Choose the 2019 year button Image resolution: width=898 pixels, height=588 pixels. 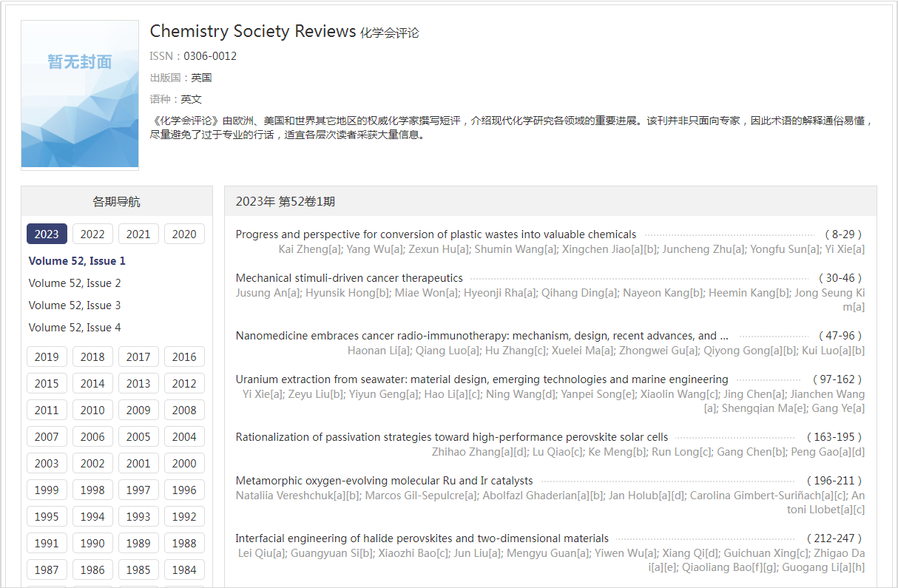47,356
